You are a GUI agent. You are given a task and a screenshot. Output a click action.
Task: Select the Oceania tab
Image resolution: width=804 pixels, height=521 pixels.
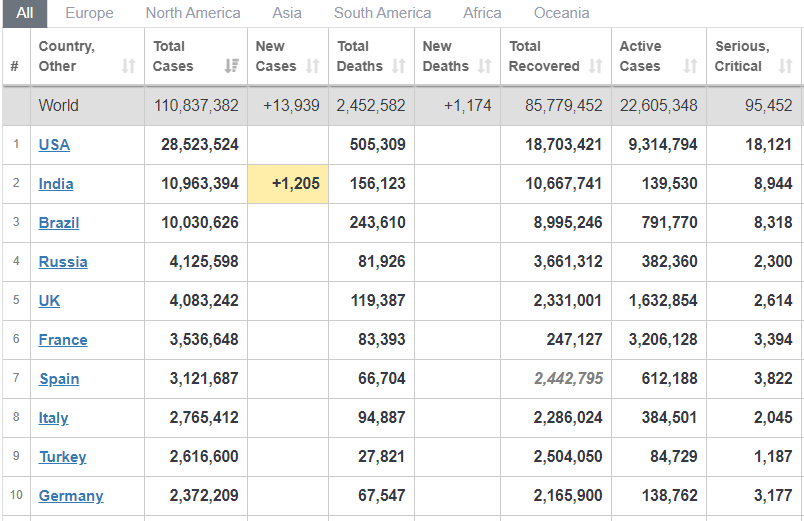tap(561, 13)
